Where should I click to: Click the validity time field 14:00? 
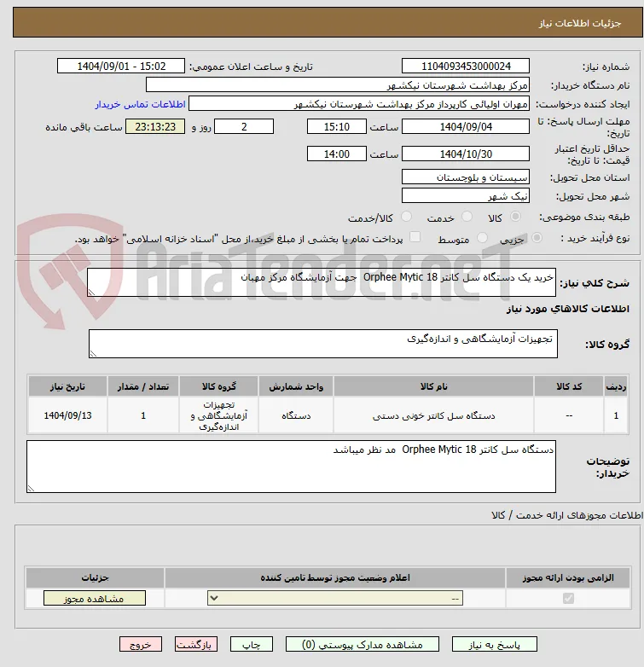(336, 154)
